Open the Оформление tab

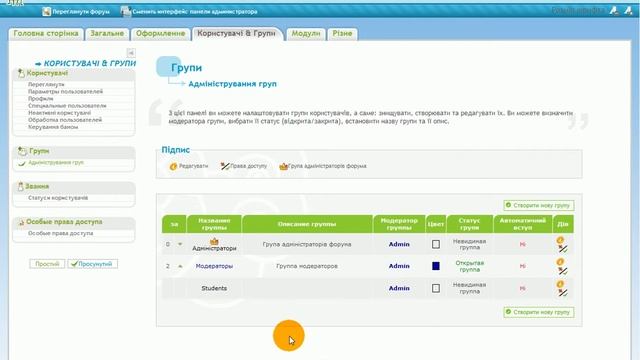pyautogui.click(x=160, y=34)
